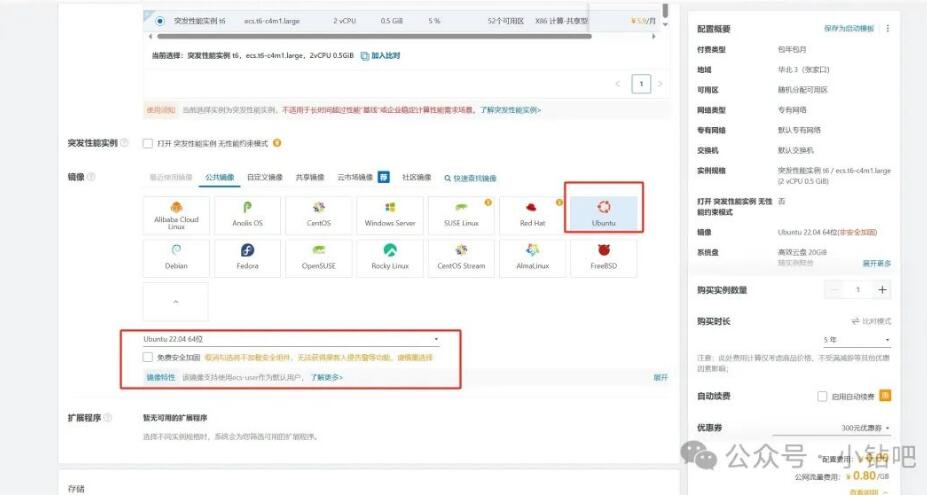
Task: Click the 快速查找镜像 search link
Action: pos(471,178)
